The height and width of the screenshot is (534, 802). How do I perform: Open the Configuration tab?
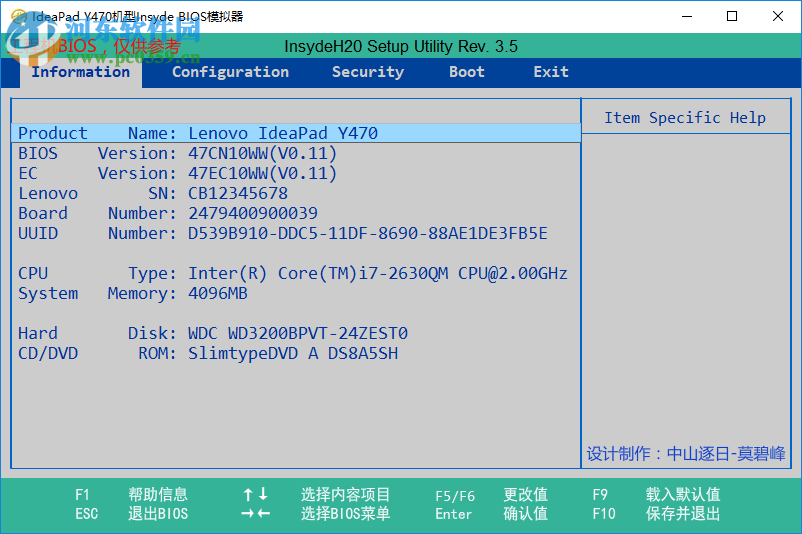230,72
